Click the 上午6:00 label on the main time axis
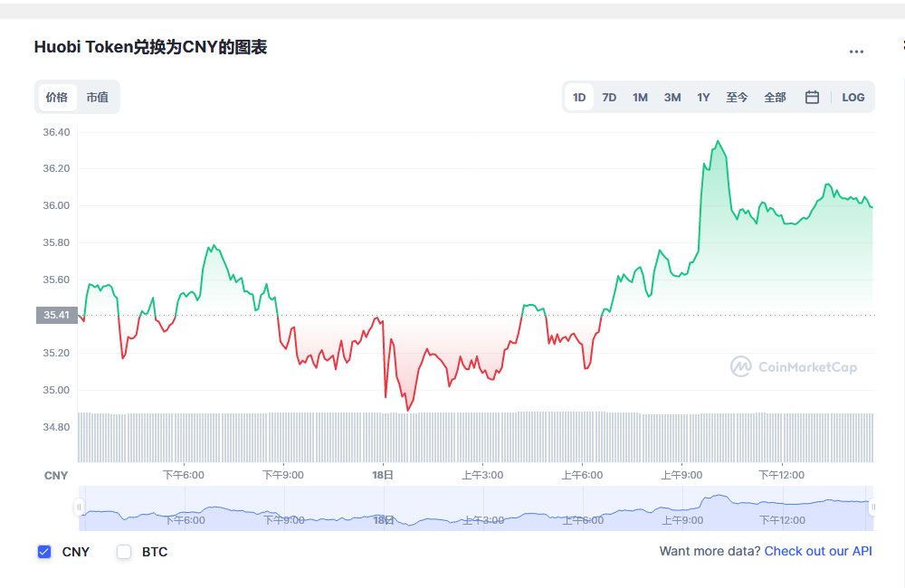This screenshot has height=588, width=905. [x=582, y=475]
